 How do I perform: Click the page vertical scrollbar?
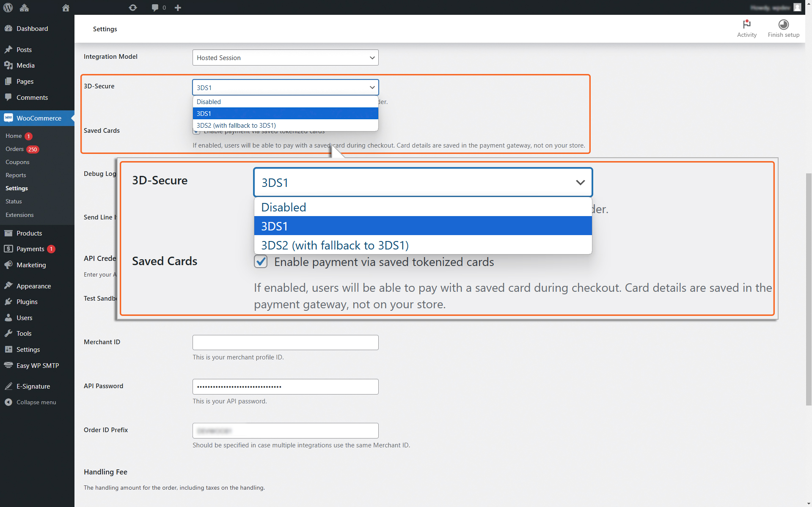(x=808, y=289)
